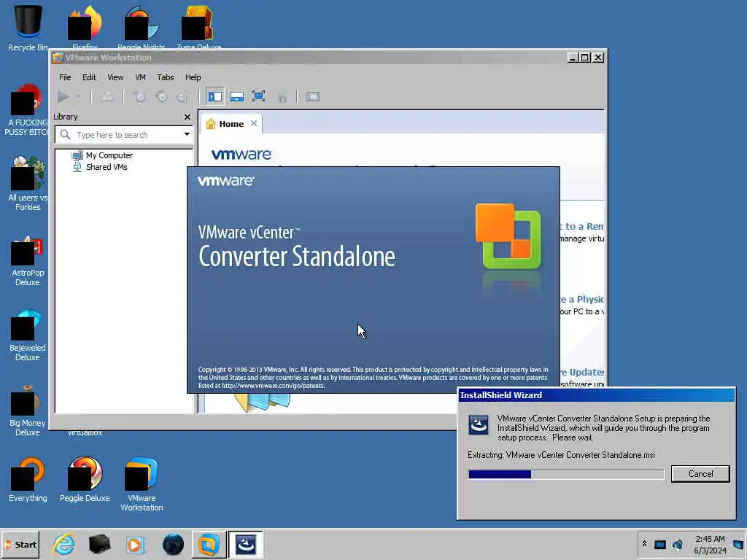The width and height of the screenshot is (747, 560).
Task: Open the File menu
Action: coord(65,77)
